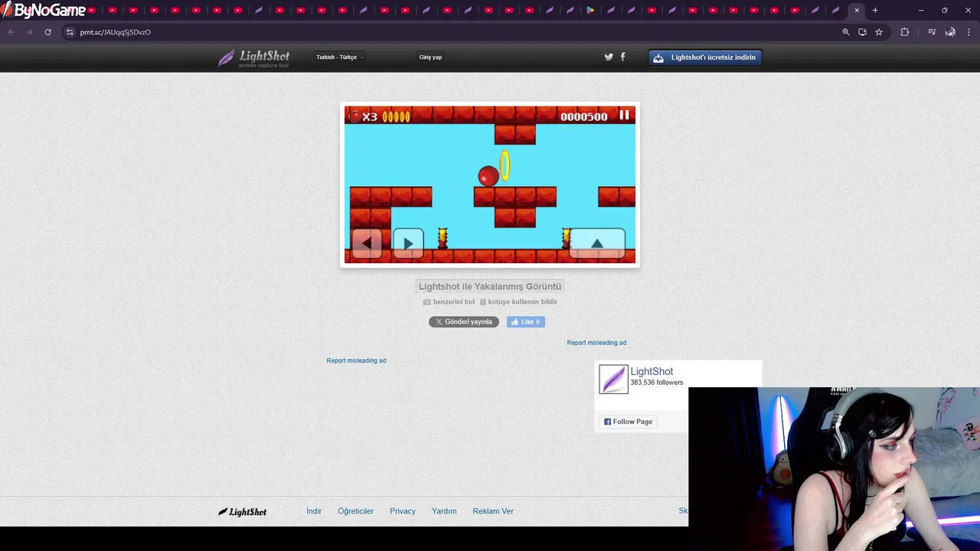Screen dimensions: 980x551
Task: Click the X3 lives counter in game image
Action: point(364,116)
